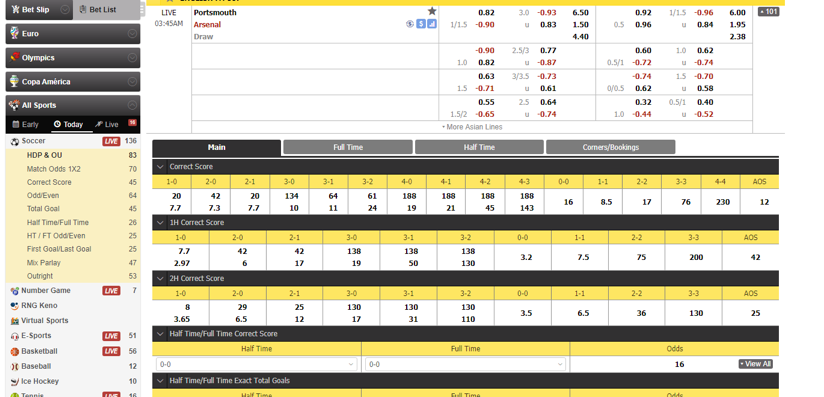Click the Olympics torch icon

tap(14, 57)
